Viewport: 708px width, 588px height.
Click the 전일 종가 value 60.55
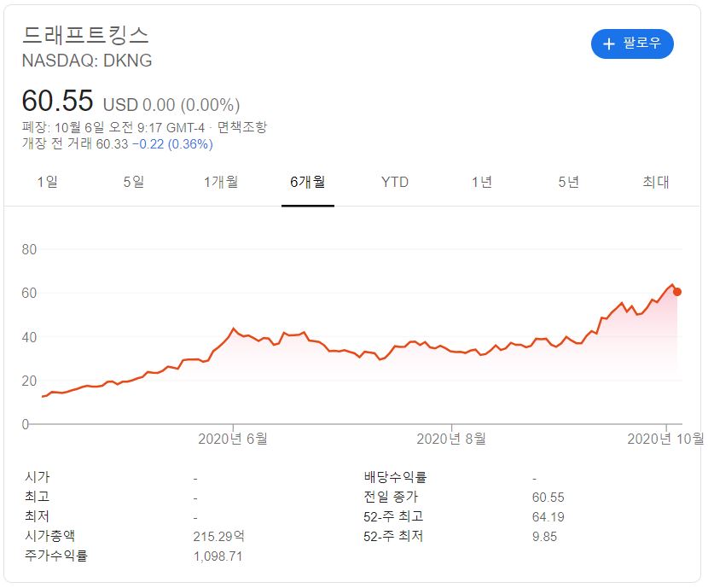(x=548, y=498)
